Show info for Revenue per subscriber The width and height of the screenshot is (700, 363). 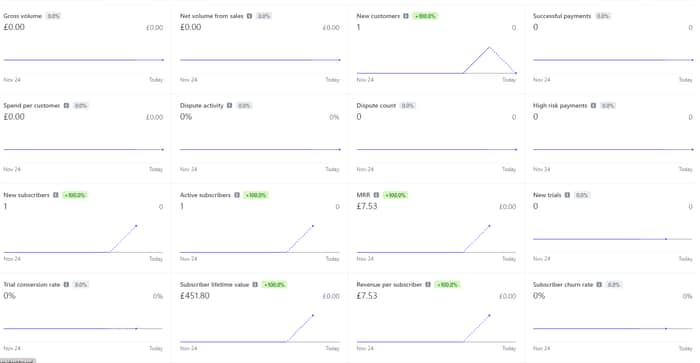[428, 285]
